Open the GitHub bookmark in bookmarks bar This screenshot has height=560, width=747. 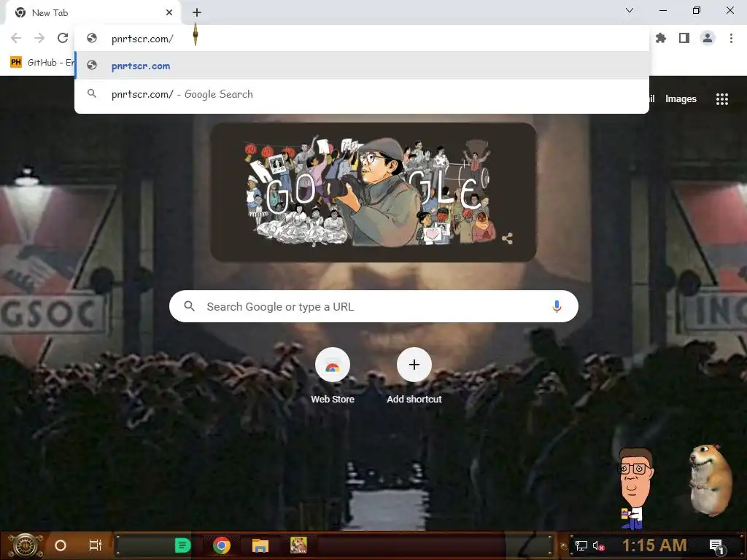(42, 63)
